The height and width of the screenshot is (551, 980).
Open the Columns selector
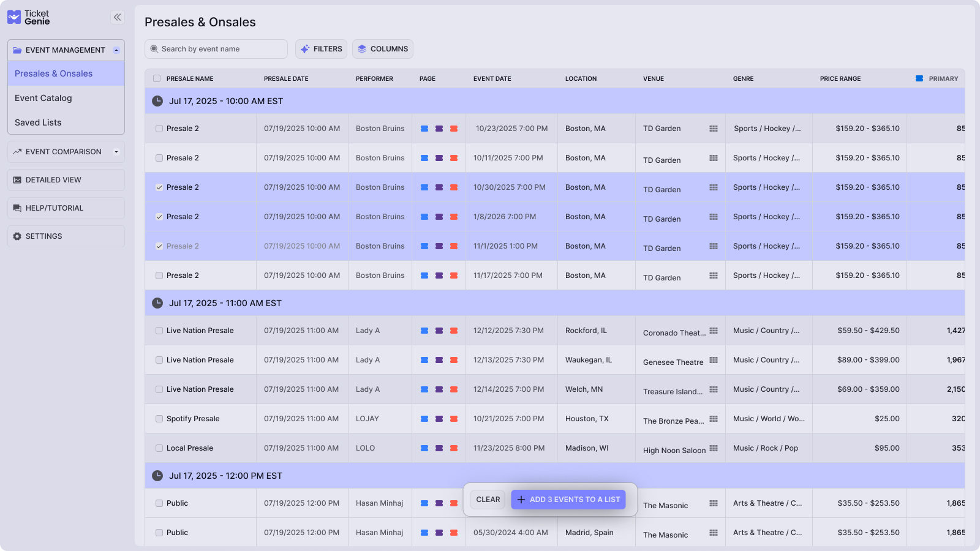pyautogui.click(x=382, y=49)
